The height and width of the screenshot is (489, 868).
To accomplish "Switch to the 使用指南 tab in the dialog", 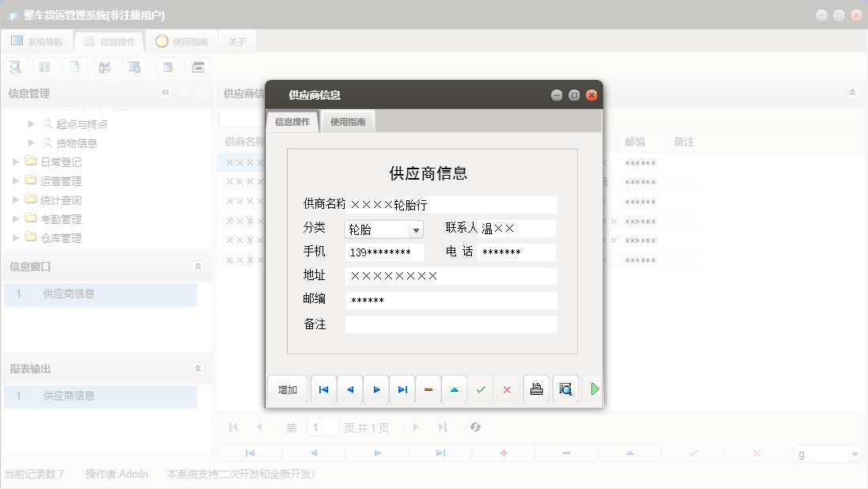I will pyautogui.click(x=349, y=121).
